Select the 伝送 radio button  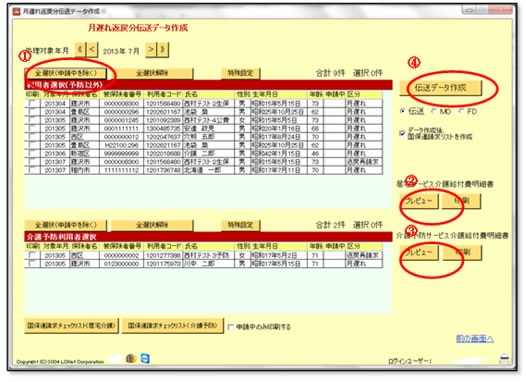click(x=403, y=111)
